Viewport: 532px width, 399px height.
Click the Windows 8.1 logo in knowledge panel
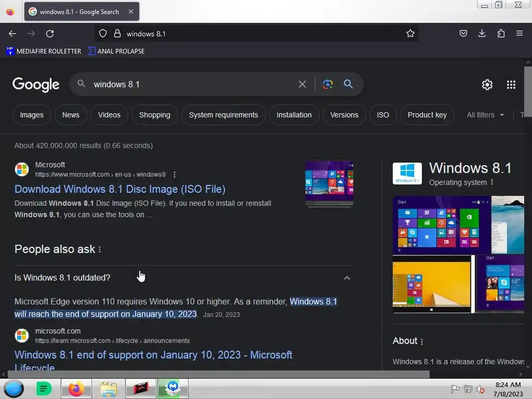click(407, 174)
